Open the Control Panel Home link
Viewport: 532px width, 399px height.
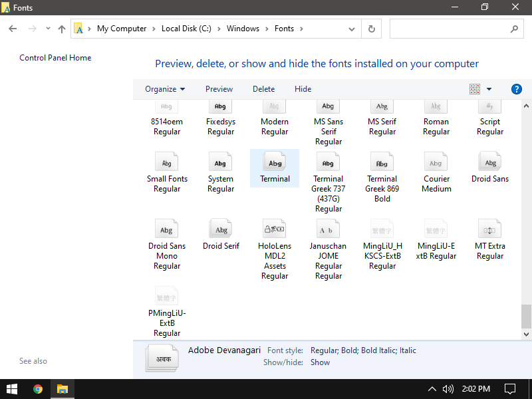(x=55, y=58)
